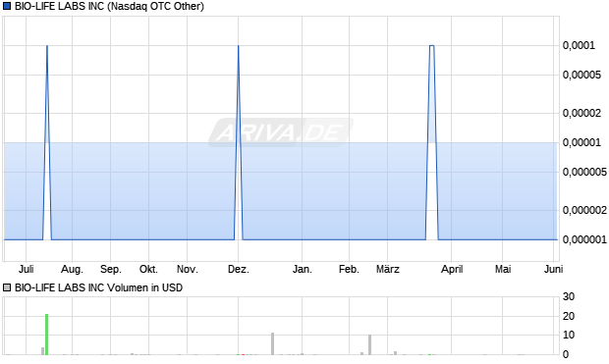Click the 0,00002 price axis label

(x=581, y=113)
